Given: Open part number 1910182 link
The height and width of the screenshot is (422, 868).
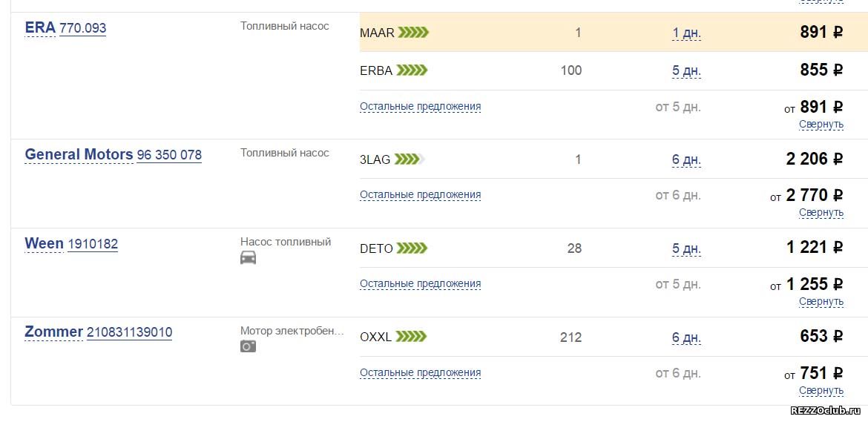Looking at the screenshot, I should click(93, 244).
